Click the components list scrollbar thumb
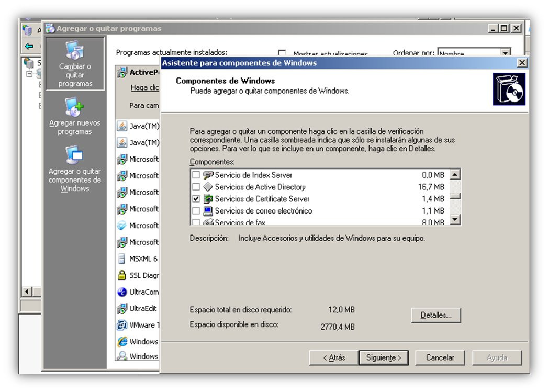Screen dimensions: 548x392 tap(455, 196)
